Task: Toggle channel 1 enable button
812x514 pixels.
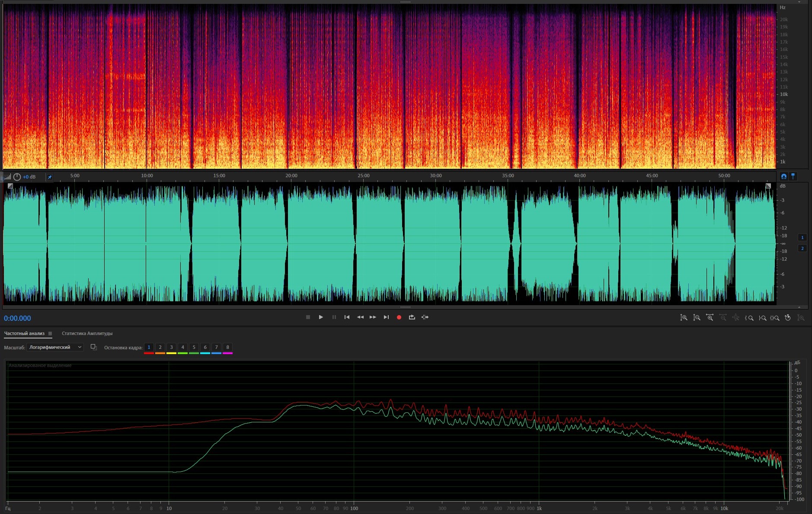Action: [x=802, y=237]
